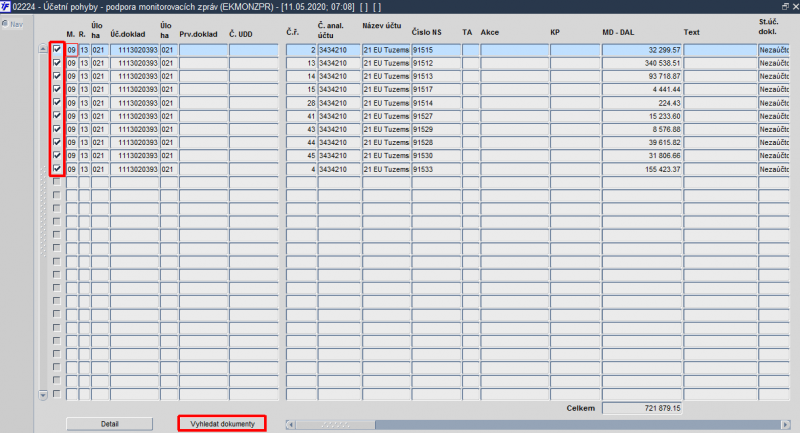Click 21 EU Tuzems name in 91513 row

coord(386,77)
